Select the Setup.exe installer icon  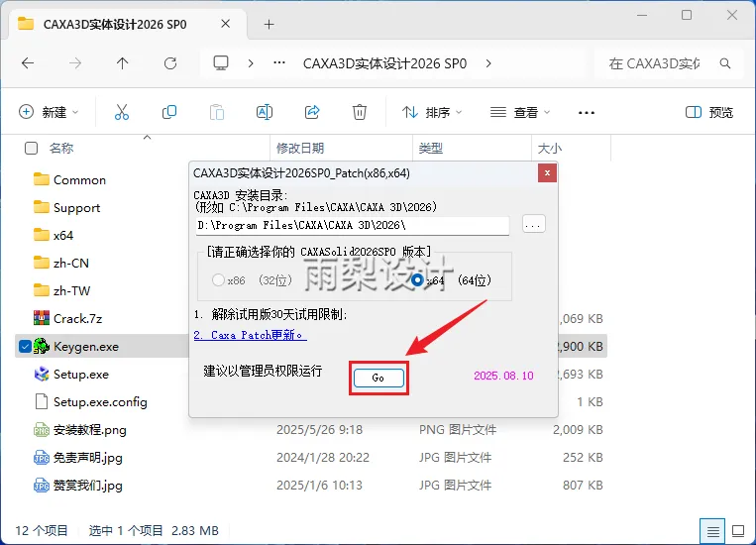(42, 374)
